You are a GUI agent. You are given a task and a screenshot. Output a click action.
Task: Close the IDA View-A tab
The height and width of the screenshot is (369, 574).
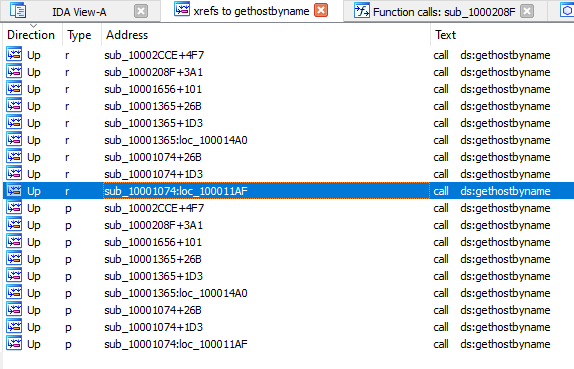(x=141, y=11)
